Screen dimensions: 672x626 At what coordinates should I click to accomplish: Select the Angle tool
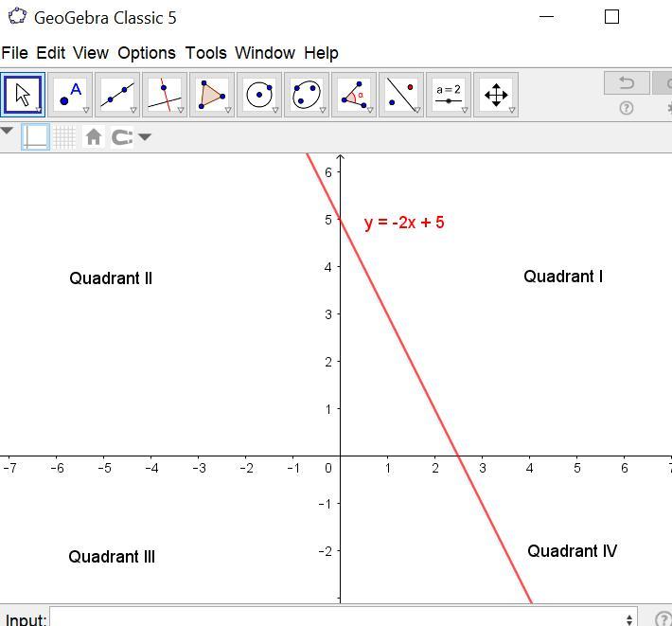[354, 95]
